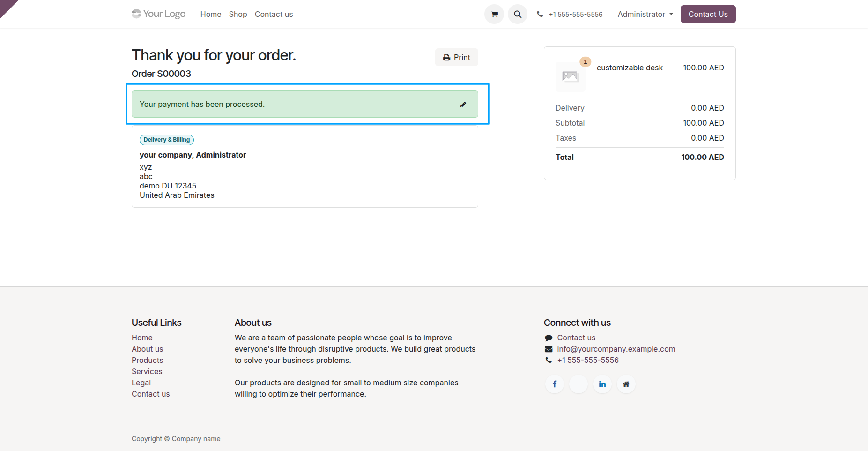Open the footer email address link
The image size is (868, 451).
coord(616,349)
